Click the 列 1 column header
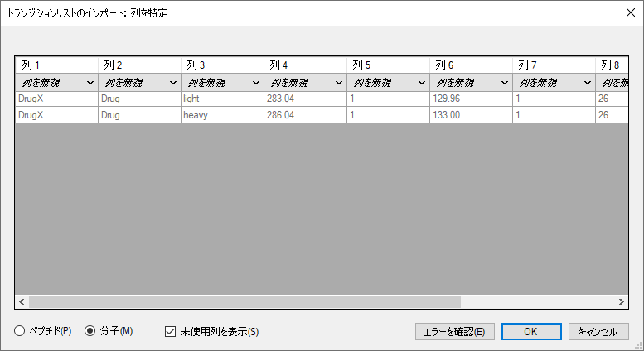The height and width of the screenshot is (351, 644). [56, 65]
